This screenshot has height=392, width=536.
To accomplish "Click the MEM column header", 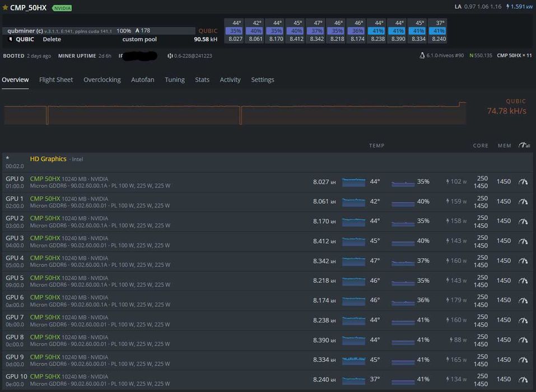I will click(x=505, y=146).
